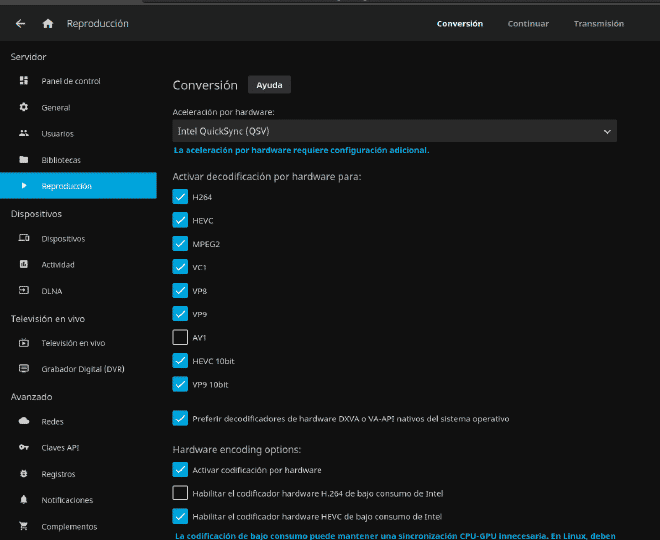Screen dimensions: 660x540
Task: Open General settings in sidebar
Action: pos(78,107)
